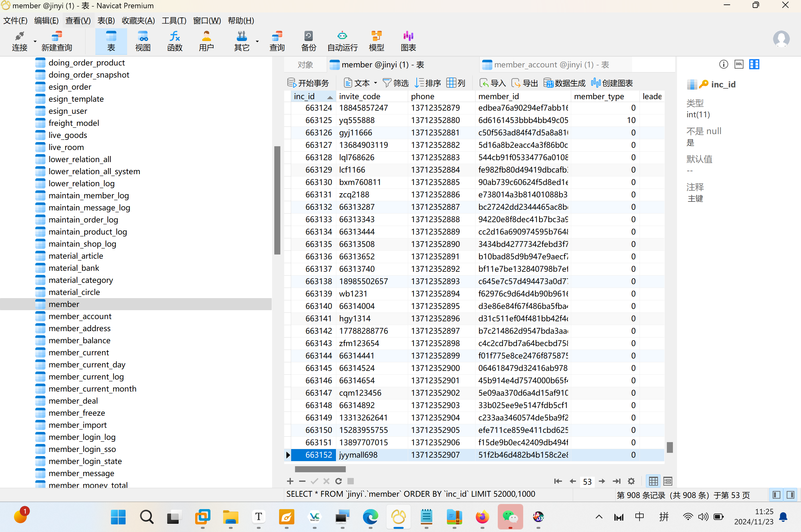Viewport: 801px width, 532px height.
Task: Open the Others (其它) dropdown arrow
Action: (x=257, y=41)
